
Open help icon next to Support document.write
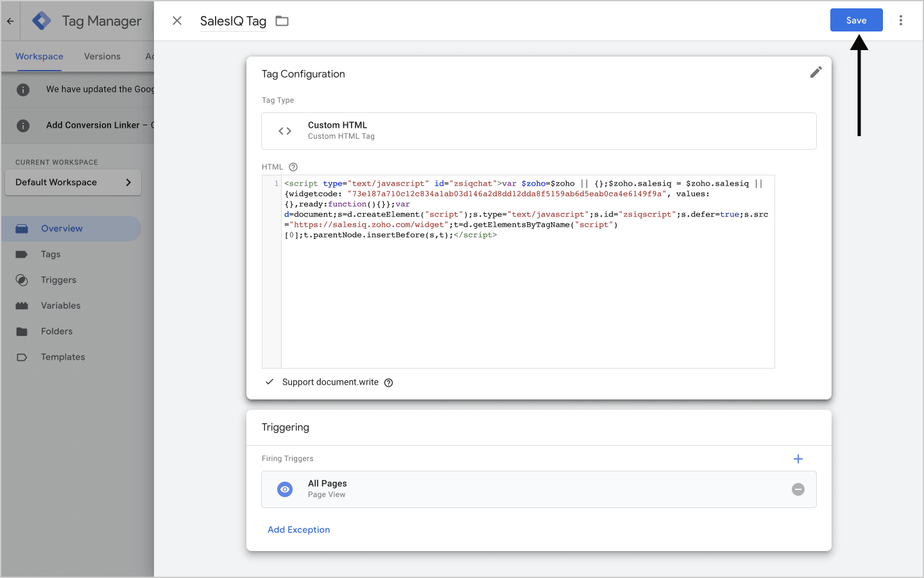(388, 383)
